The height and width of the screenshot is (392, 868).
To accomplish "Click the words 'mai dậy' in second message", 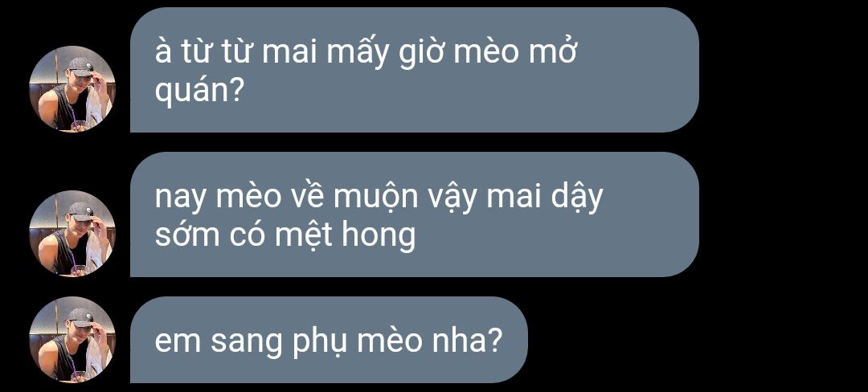I will coord(544,198).
